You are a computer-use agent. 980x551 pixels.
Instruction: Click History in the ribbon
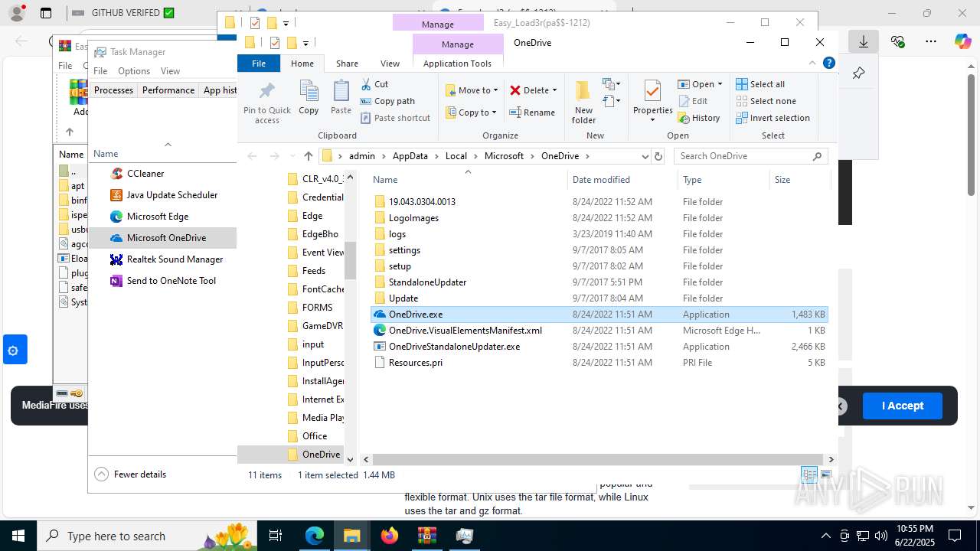(x=699, y=118)
